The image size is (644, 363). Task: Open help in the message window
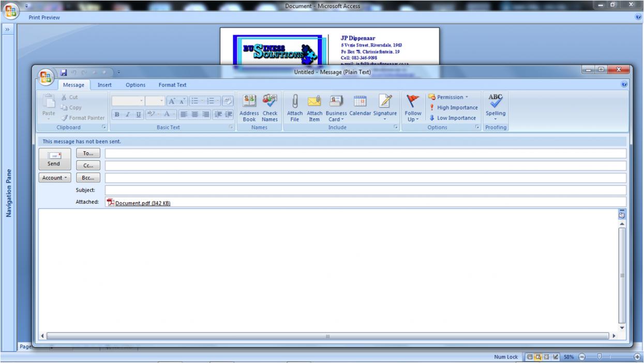click(x=624, y=84)
